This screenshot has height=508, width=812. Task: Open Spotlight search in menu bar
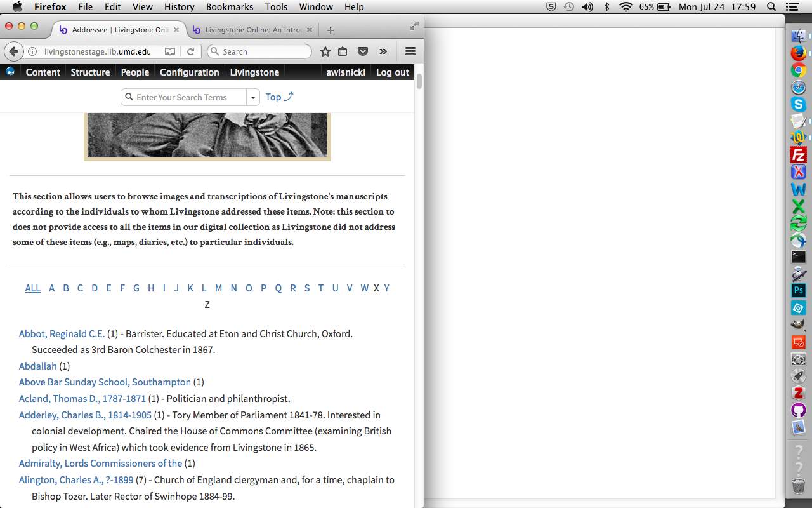pyautogui.click(x=771, y=7)
